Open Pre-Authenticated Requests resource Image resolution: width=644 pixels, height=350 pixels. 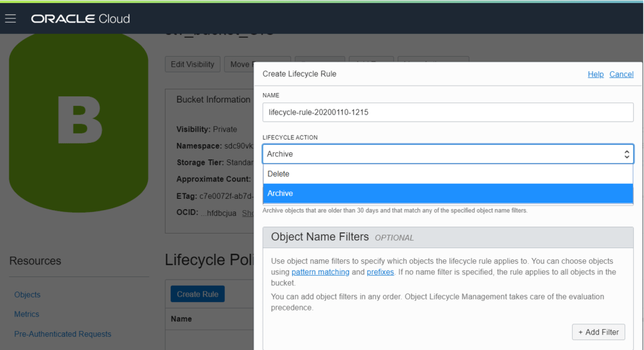click(x=62, y=334)
